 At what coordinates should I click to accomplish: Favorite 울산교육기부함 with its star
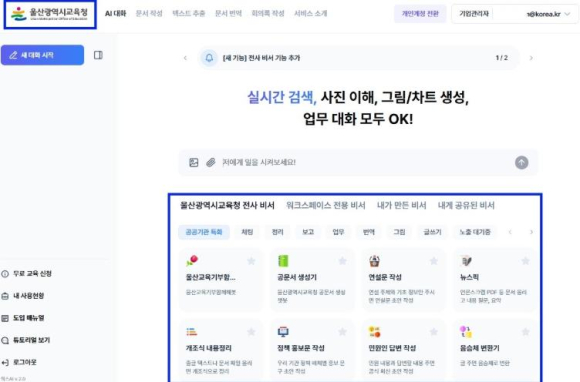pos(251,261)
